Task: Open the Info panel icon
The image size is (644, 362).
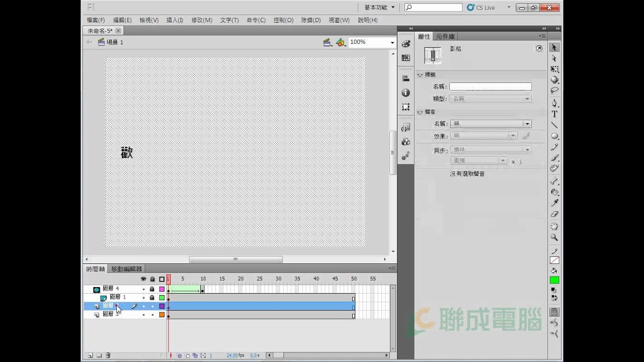Action: [x=406, y=93]
